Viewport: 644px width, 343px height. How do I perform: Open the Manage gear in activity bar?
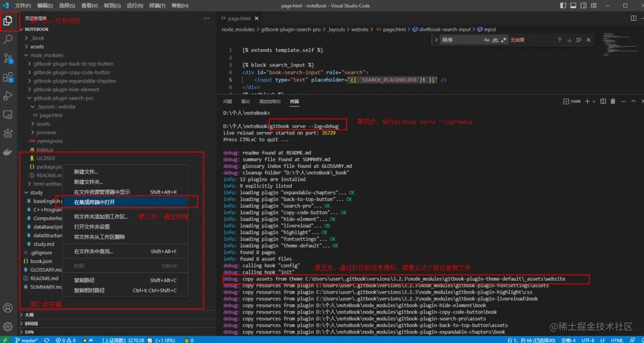coord(8,326)
